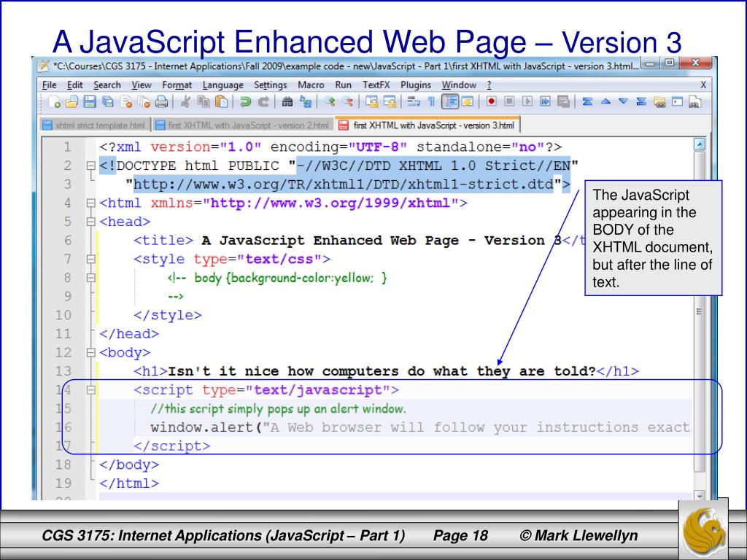This screenshot has width=747, height=560.
Task: Select the version 3.html document tab
Action: coord(427,125)
